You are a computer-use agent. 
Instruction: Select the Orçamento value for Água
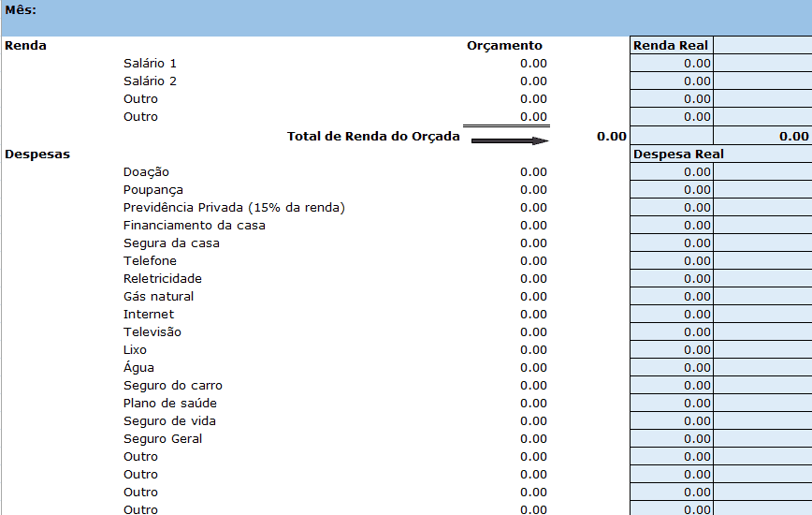click(533, 367)
